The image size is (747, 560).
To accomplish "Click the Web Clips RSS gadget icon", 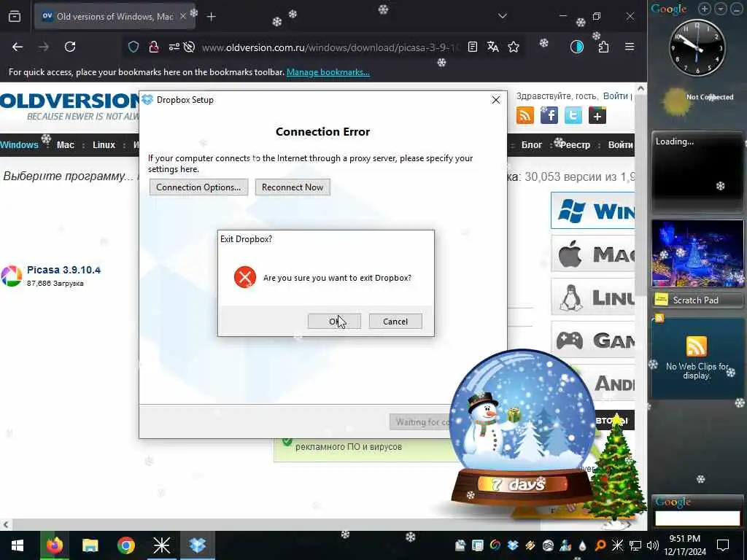I will pos(696,346).
